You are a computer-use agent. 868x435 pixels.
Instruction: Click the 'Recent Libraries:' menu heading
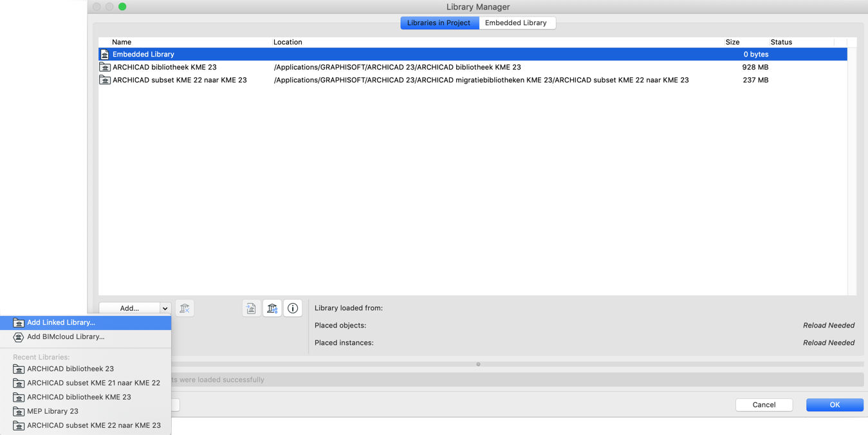(x=41, y=357)
